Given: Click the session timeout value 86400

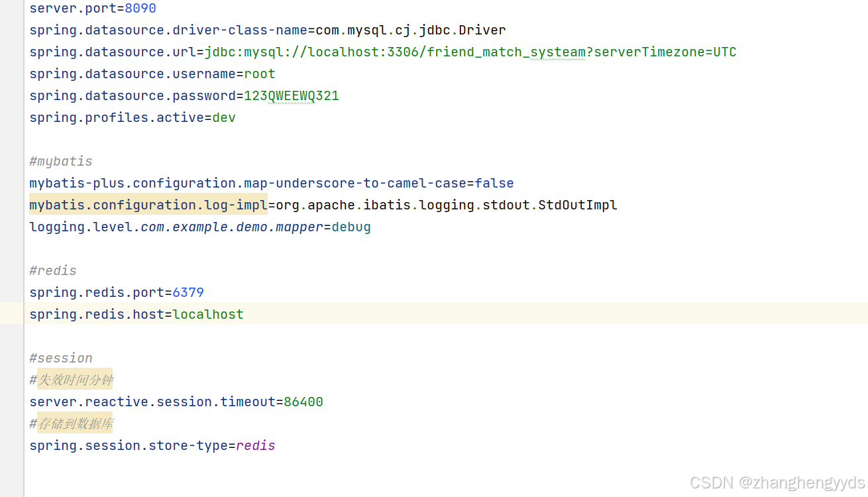Looking at the screenshot, I should click(303, 402).
